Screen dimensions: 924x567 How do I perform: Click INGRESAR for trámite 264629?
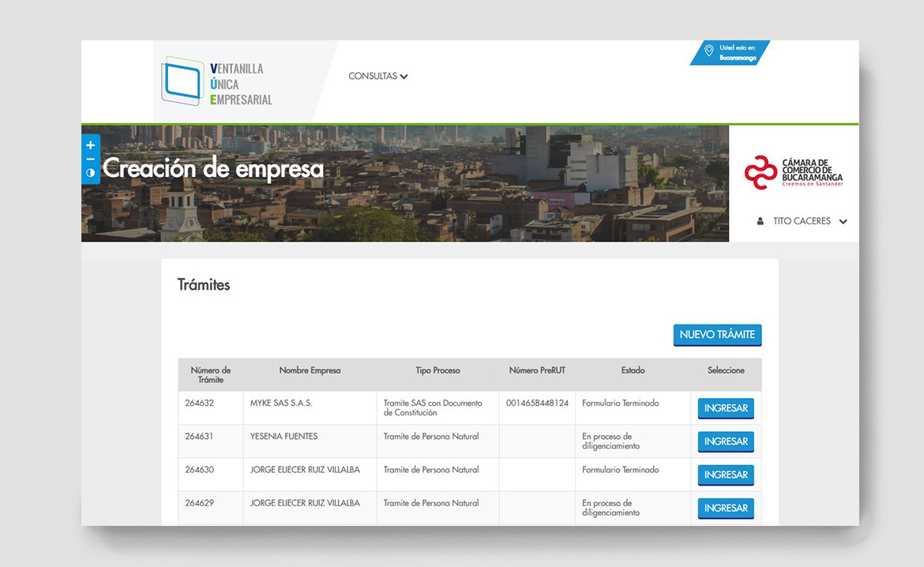click(x=726, y=508)
